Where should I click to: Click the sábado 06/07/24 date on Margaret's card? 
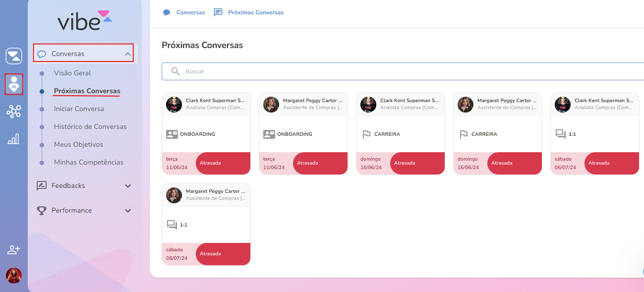coord(176,254)
